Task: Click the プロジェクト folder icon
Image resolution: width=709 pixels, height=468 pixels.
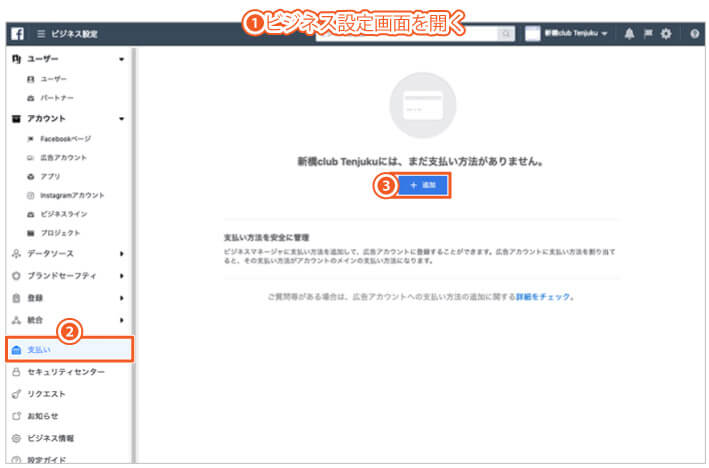Action: (x=30, y=233)
